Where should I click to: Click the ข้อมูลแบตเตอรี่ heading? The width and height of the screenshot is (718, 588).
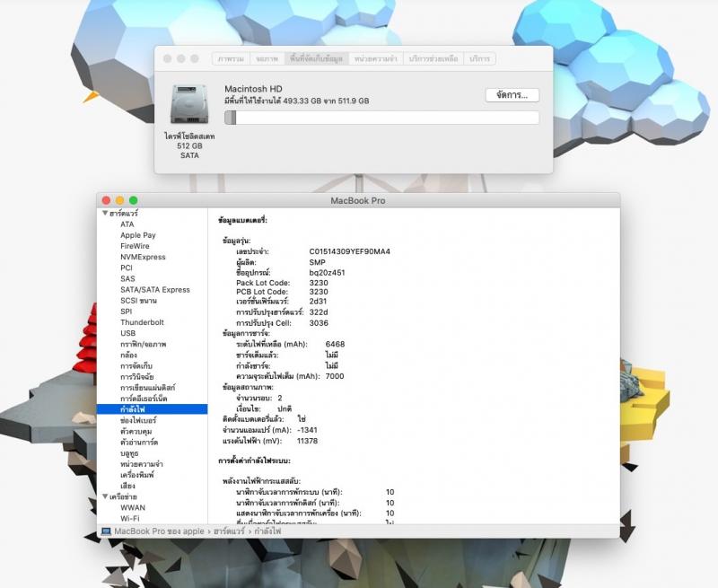(242, 220)
